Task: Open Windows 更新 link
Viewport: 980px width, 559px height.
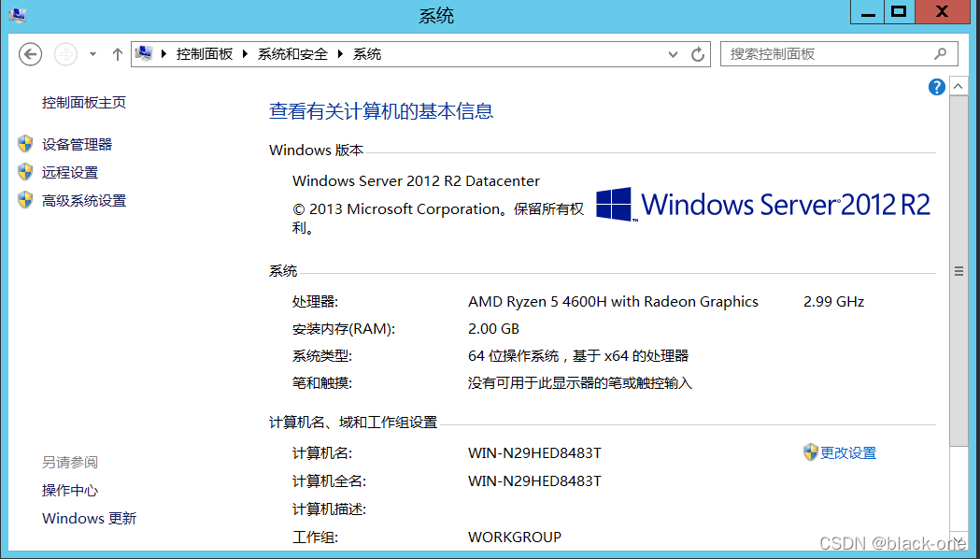Action: click(x=89, y=519)
